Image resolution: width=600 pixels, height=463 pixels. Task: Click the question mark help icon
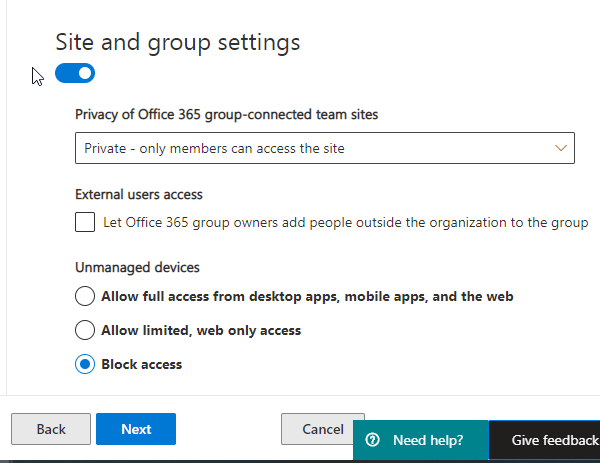[x=373, y=440]
